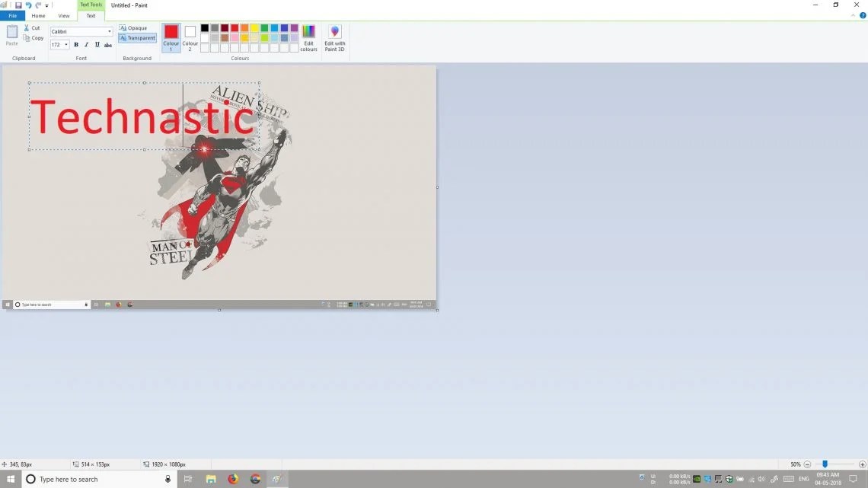Click the zoom in plus button
This screenshot has width=868, height=488.
[862, 464]
